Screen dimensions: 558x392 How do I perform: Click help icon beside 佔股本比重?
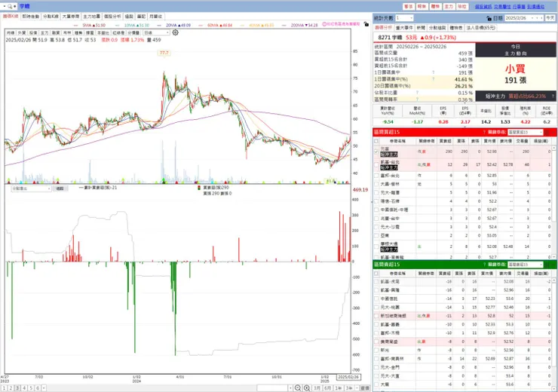tap(417, 93)
